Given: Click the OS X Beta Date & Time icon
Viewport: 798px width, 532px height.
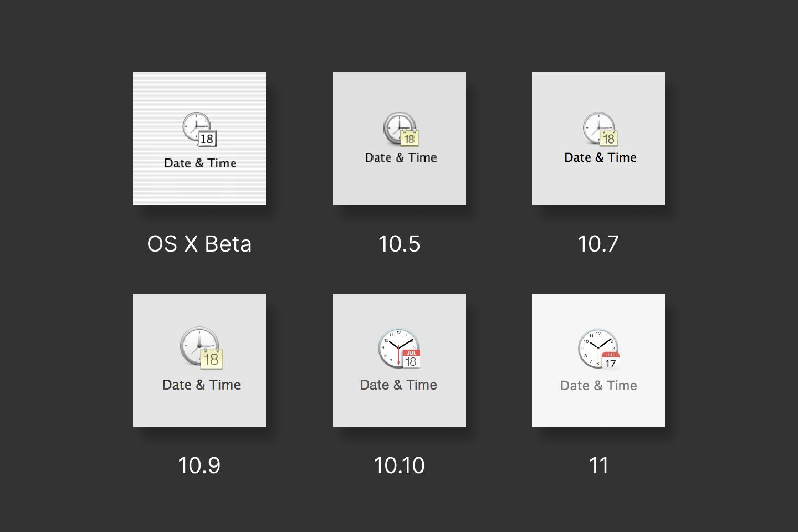Looking at the screenshot, I should click(x=199, y=130).
